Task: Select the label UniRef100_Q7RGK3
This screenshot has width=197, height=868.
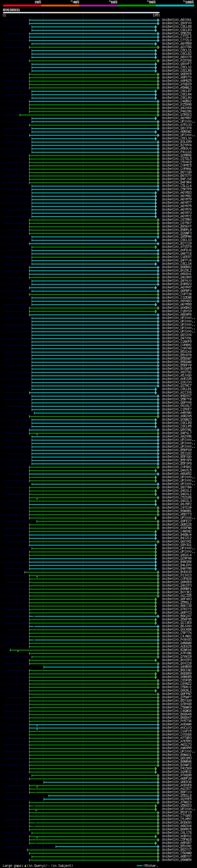Action: (x=176, y=115)
